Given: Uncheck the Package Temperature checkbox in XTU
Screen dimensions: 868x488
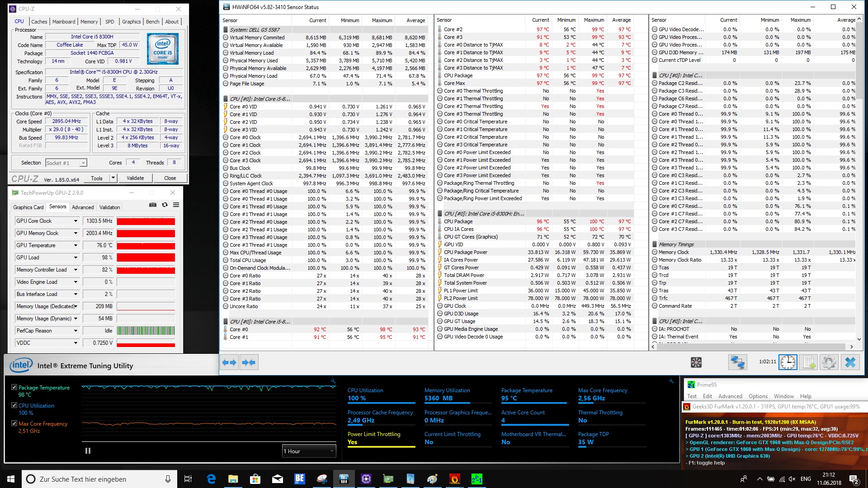Looking at the screenshot, I should 14,387.
